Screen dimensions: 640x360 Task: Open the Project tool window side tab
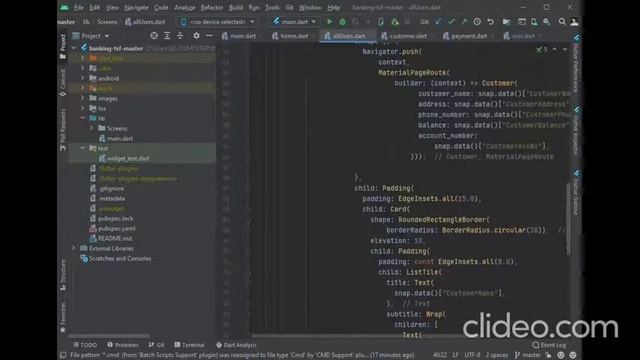point(63,46)
